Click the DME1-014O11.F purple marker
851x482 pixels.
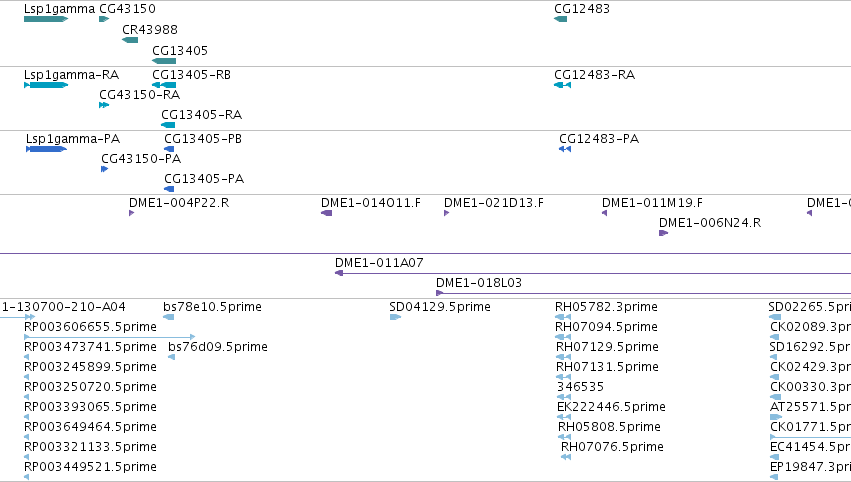pos(326,213)
